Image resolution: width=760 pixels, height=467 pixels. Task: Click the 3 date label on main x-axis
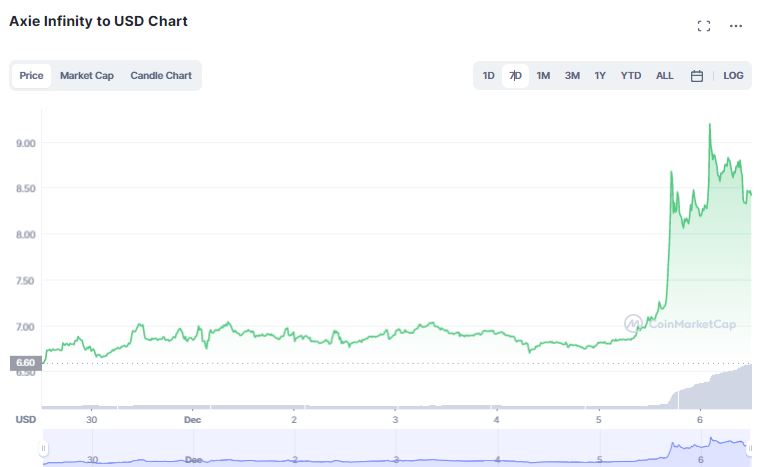click(396, 420)
